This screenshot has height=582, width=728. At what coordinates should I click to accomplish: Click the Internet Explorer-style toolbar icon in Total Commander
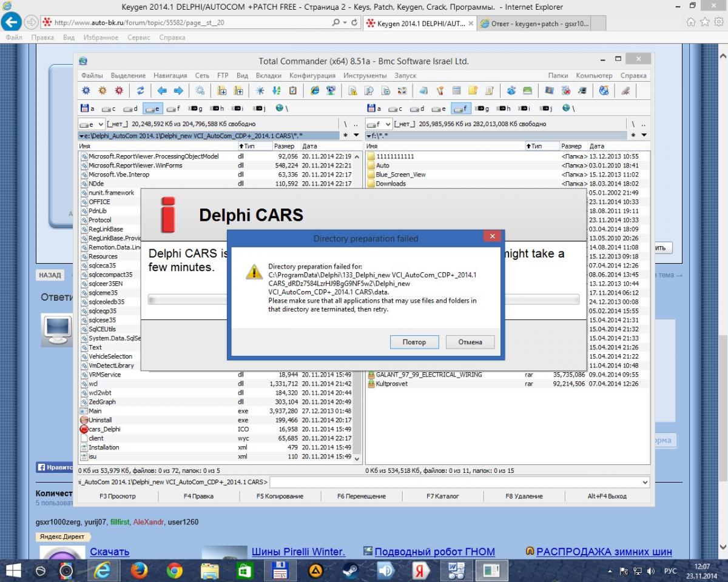315,90
